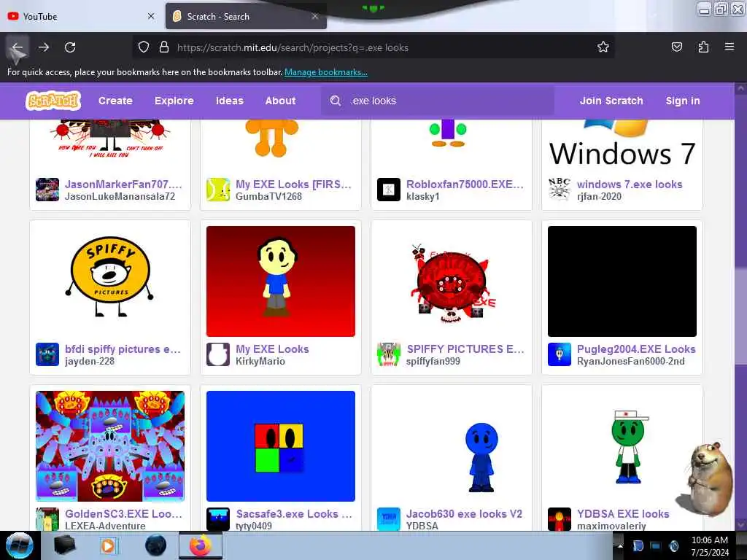This screenshot has width=747, height=560.
Task: Open the Windows Start orb
Action: (19, 545)
